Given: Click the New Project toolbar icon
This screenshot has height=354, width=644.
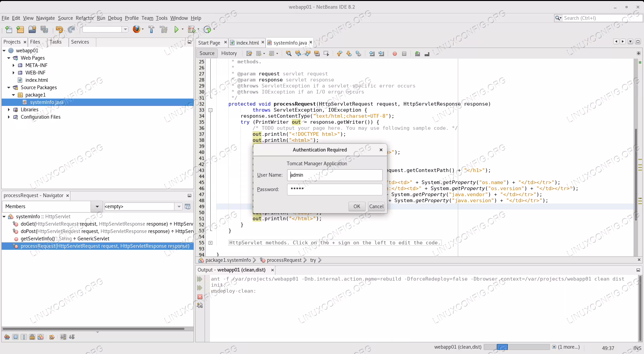Looking at the screenshot, I should (20, 29).
